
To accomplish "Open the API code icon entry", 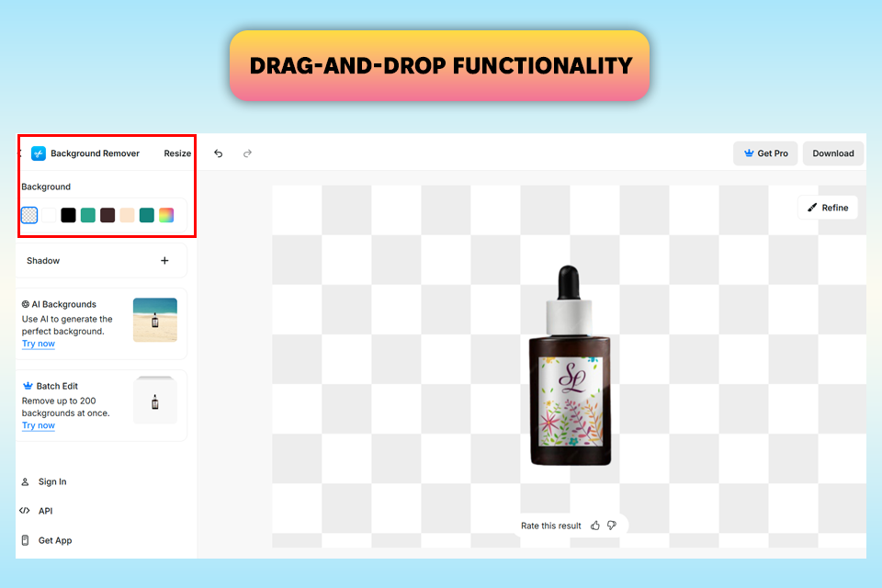I will tap(25, 511).
